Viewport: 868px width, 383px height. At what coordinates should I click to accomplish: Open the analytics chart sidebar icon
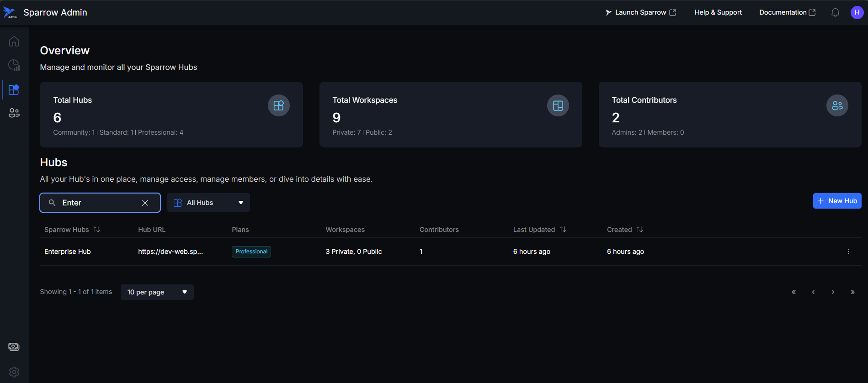[14, 65]
